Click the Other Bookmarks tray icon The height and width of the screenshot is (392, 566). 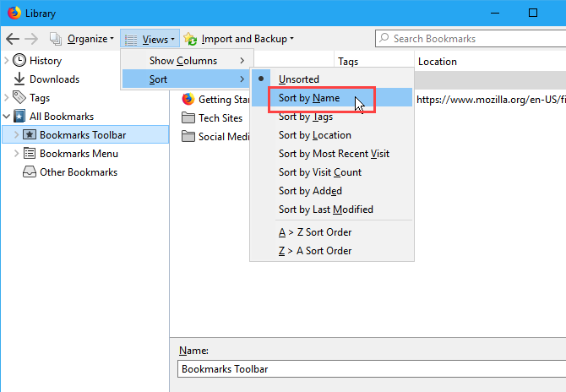(x=30, y=172)
